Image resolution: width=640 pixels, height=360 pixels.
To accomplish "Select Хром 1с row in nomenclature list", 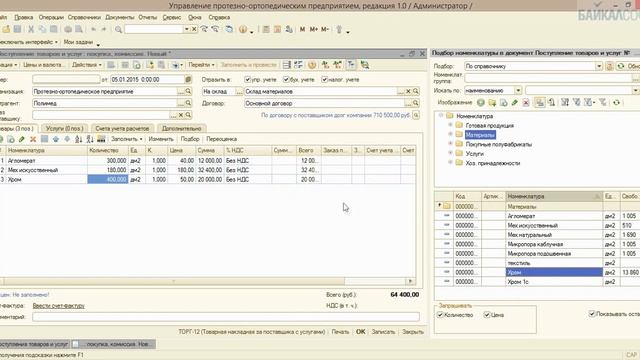I will (537, 282).
